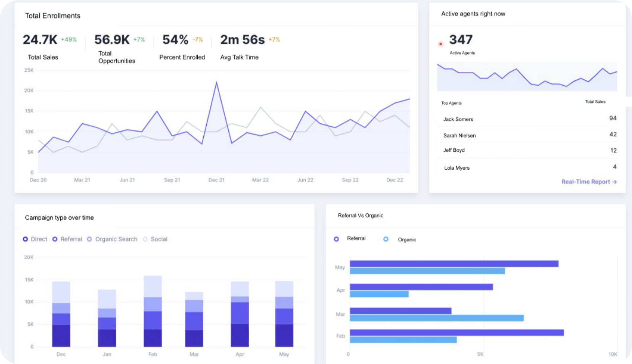Open the Real-Time Report link
The image size is (632, 364).
click(x=589, y=182)
